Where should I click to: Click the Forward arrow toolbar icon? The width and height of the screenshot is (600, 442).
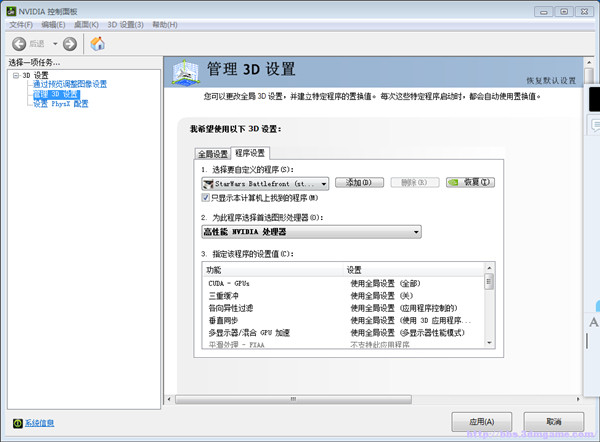click(70, 44)
